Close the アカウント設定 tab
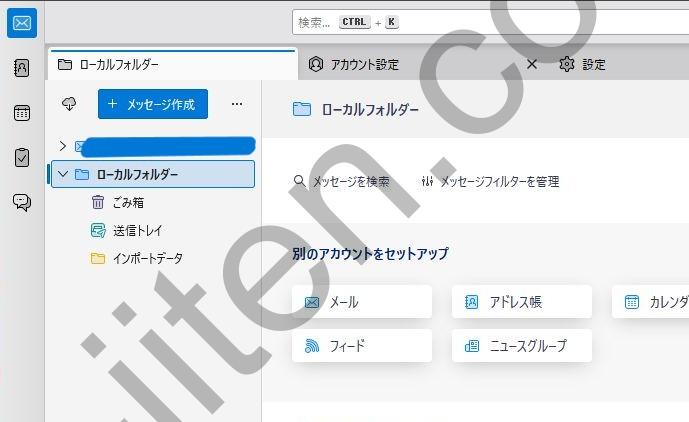 (532, 65)
